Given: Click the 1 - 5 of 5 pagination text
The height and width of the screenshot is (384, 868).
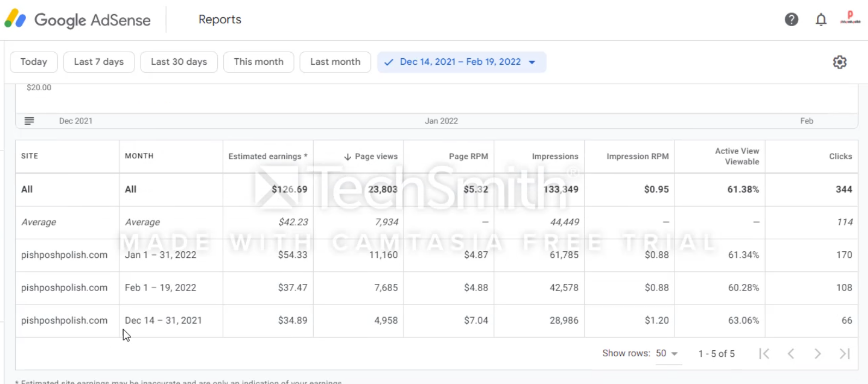Looking at the screenshot, I should [717, 354].
